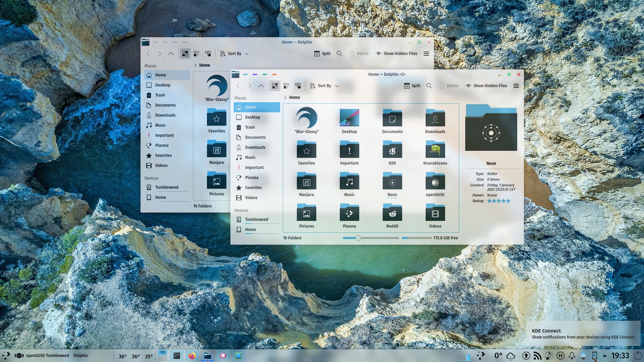644x362 pixels.
Task: Select Plasma in Dolphin <2> sidebar
Action: [x=257, y=178]
